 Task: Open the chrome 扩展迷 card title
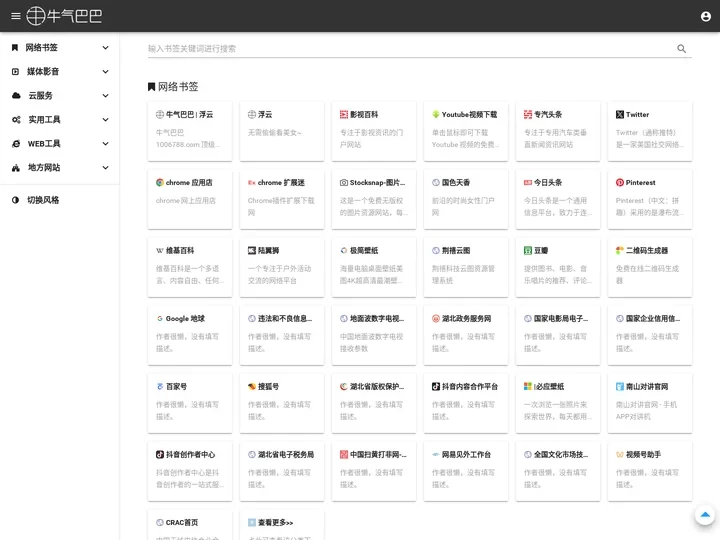click(281, 182)
